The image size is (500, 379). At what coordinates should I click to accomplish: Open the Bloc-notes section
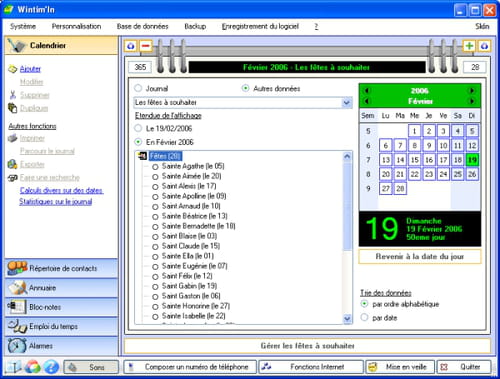point(62,307)
